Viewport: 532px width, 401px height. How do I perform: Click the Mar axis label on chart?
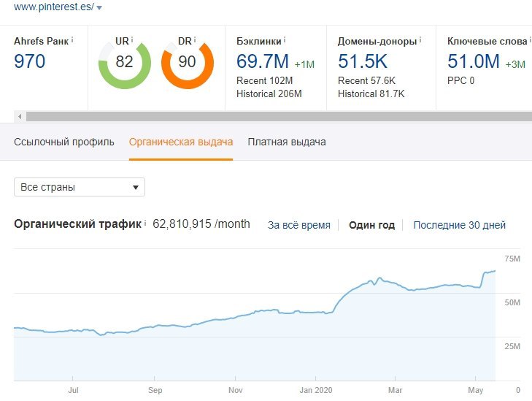point(395,391)
